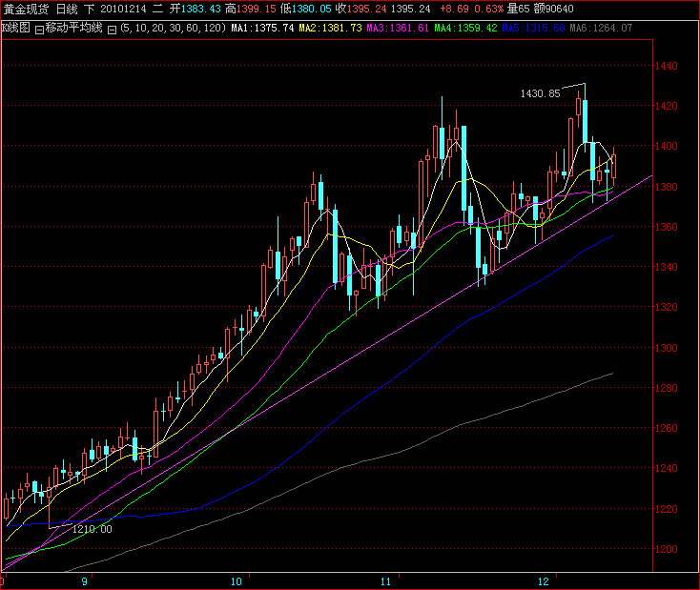
Task: Click the close price 1395.24 in red
Action: tap(366, 9)
